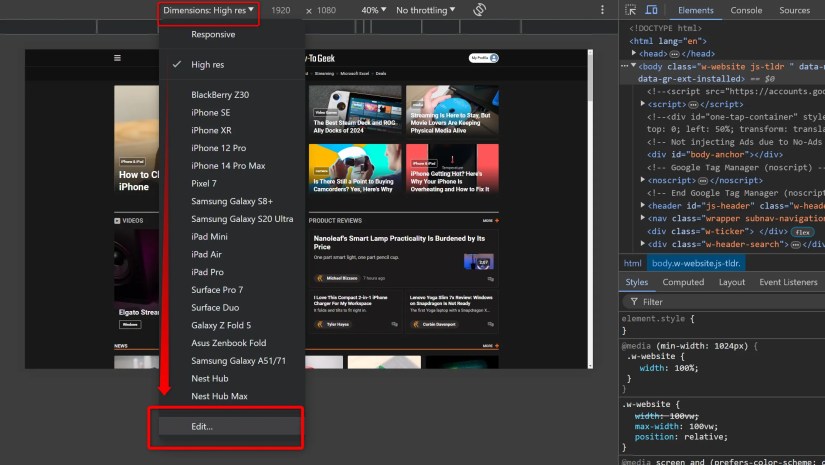The height and width of the screenshot is (465, 825).
Task: Open device toolbar three-dot more options
Action: [x=602, y=10]
